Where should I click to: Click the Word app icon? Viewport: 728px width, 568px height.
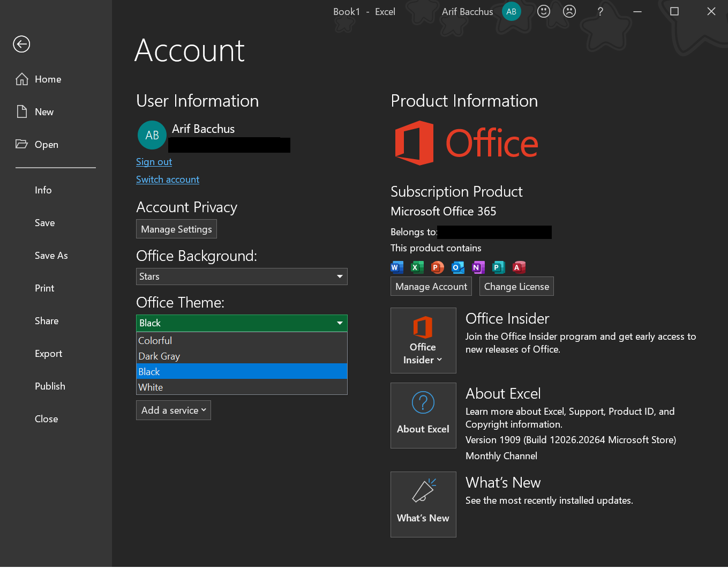pyautogui.click(x=396, y=267)
